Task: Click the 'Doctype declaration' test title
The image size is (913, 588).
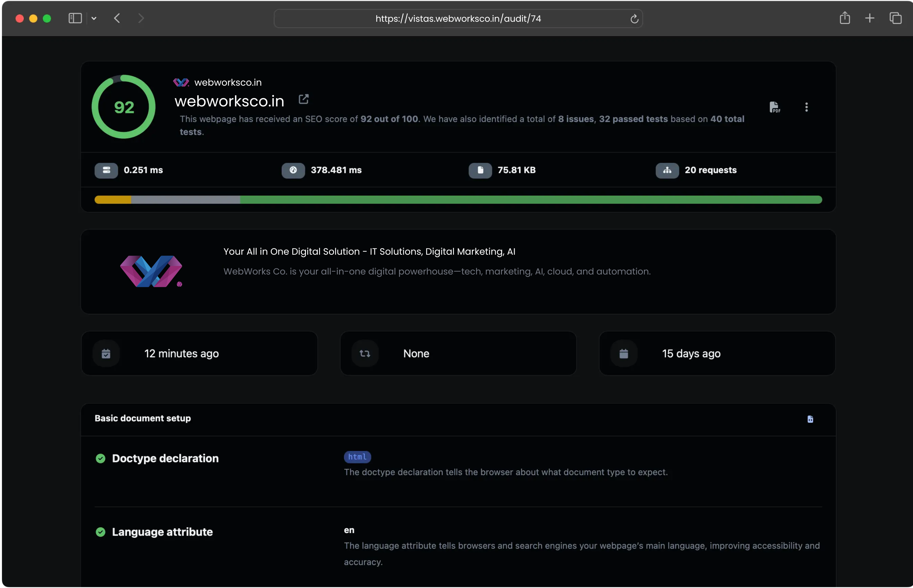Action: point(165,458)
